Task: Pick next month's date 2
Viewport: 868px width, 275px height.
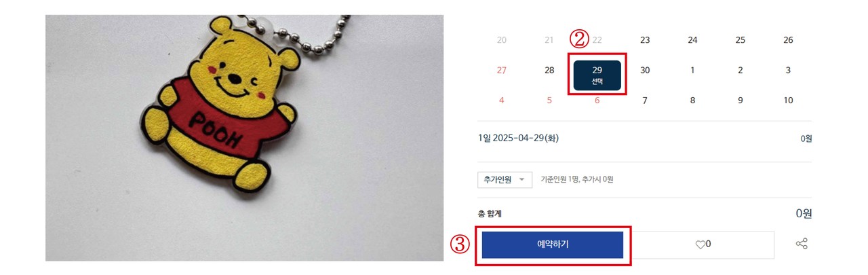Action: click(741, 70)
